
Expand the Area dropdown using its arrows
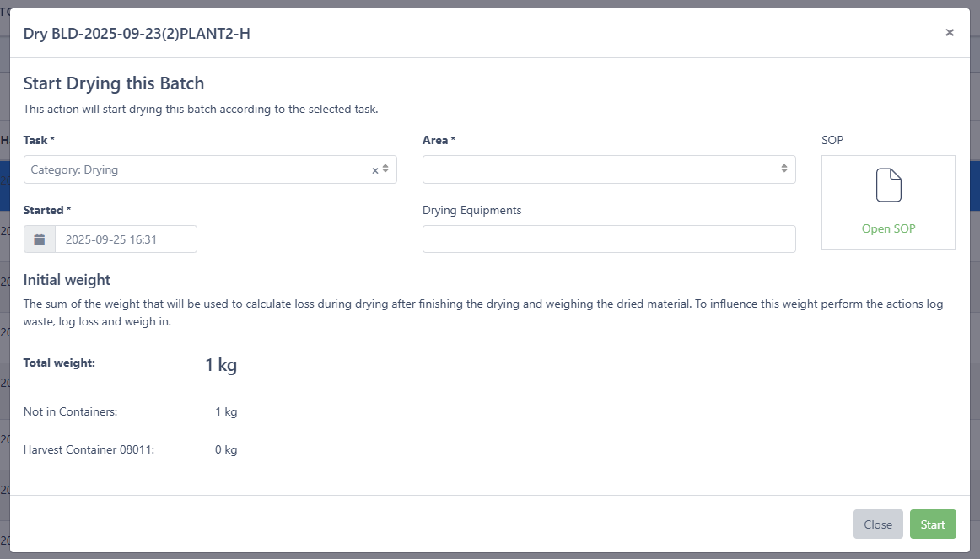click(784, 169)
